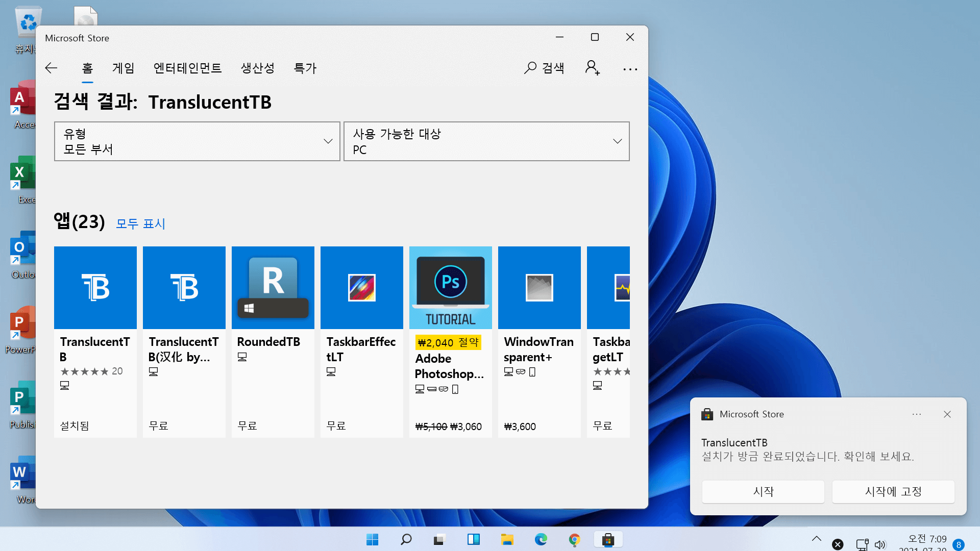Select the Recycle Bin desktop icon
Screen dimensions: 980x551
click(27, 30)
